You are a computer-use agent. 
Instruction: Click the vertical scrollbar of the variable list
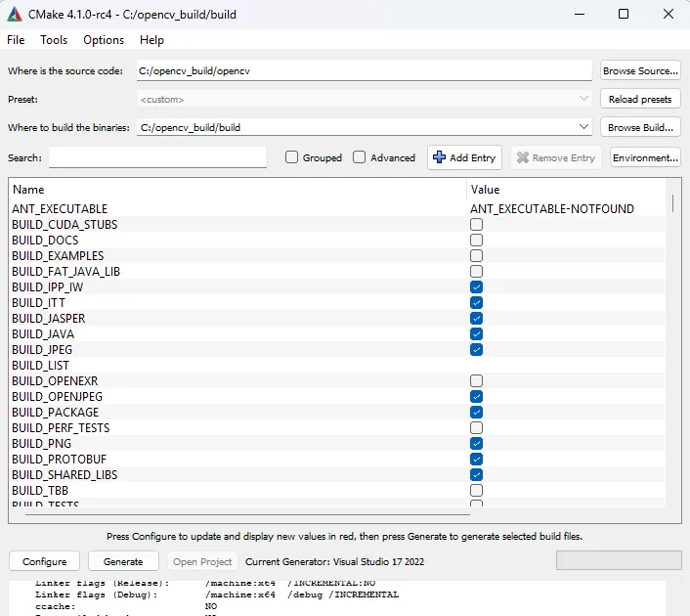672,348
